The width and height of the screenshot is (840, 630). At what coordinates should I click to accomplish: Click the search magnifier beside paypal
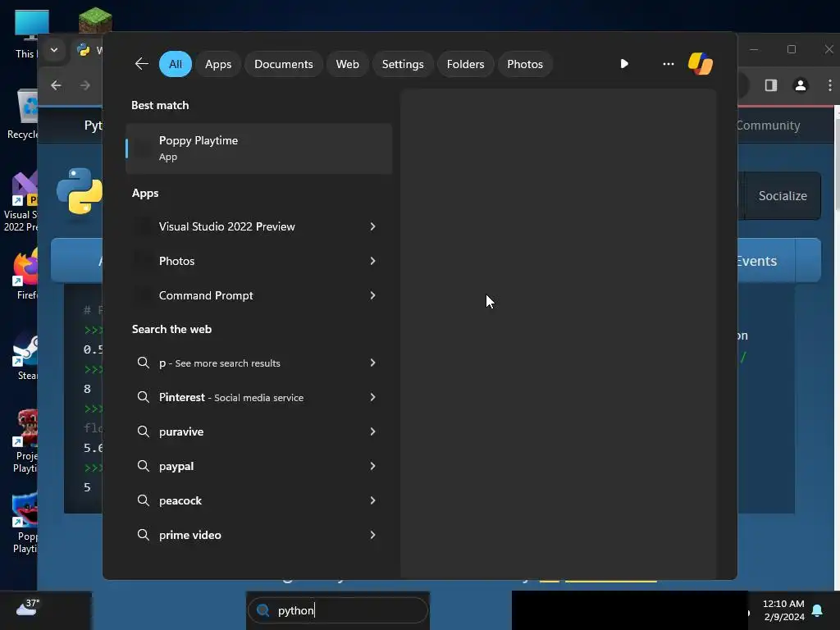[143, 466]
